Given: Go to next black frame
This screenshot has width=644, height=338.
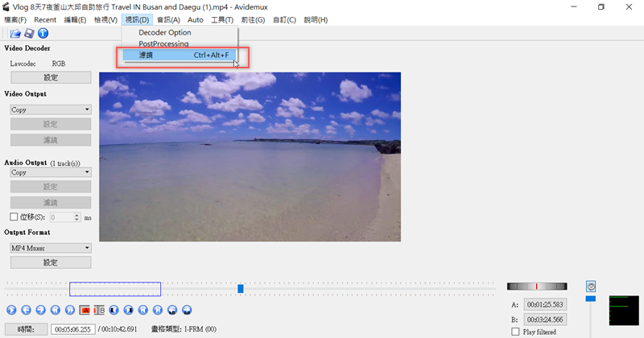Looking at the screenshot, I should point(129,310).
